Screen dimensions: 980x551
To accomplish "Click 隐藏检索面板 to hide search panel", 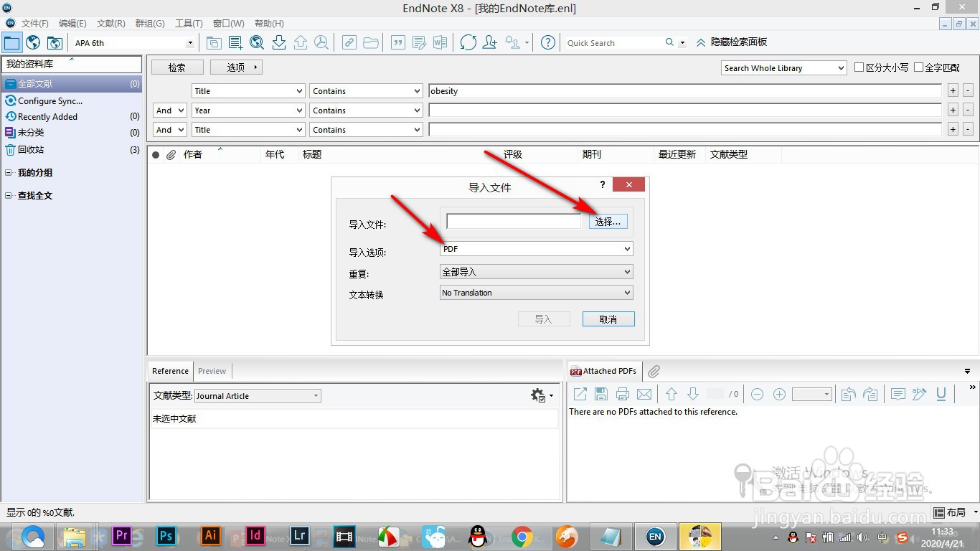I will coord(732,42).
